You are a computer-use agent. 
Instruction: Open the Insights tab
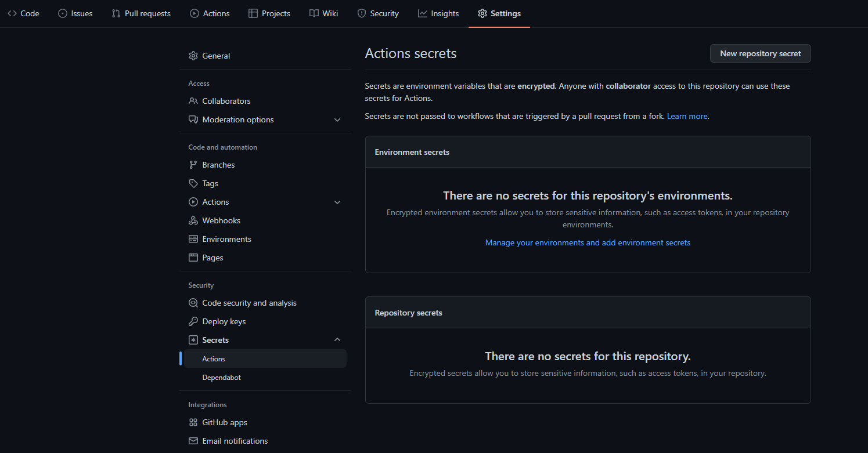point(438,13)
